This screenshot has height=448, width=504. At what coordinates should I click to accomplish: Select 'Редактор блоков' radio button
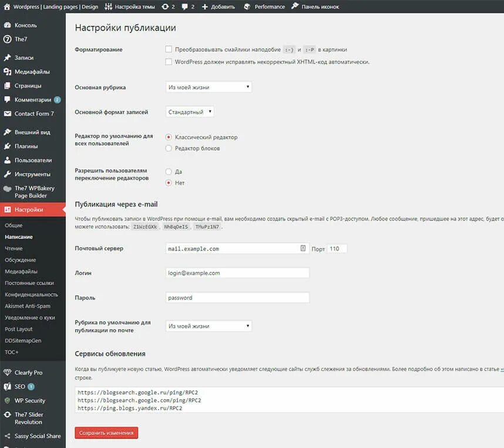click(169, 148)
